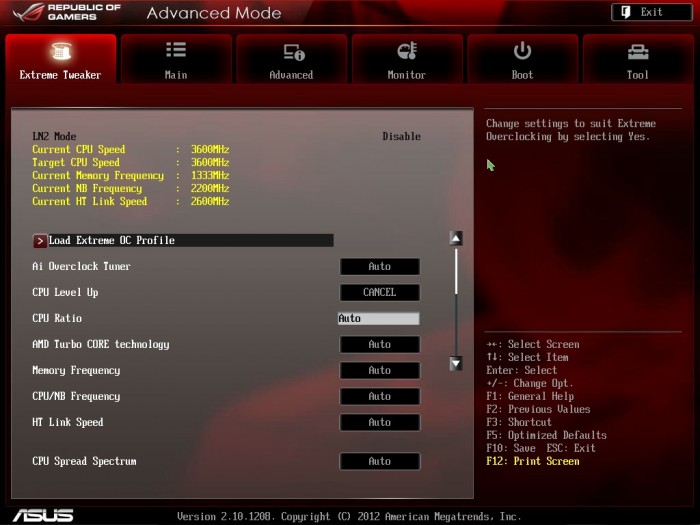The height and width of the screenshot is (525, 700).
Task: Click the vertical scrollbar thumb
Action: [x=456, y=272]
